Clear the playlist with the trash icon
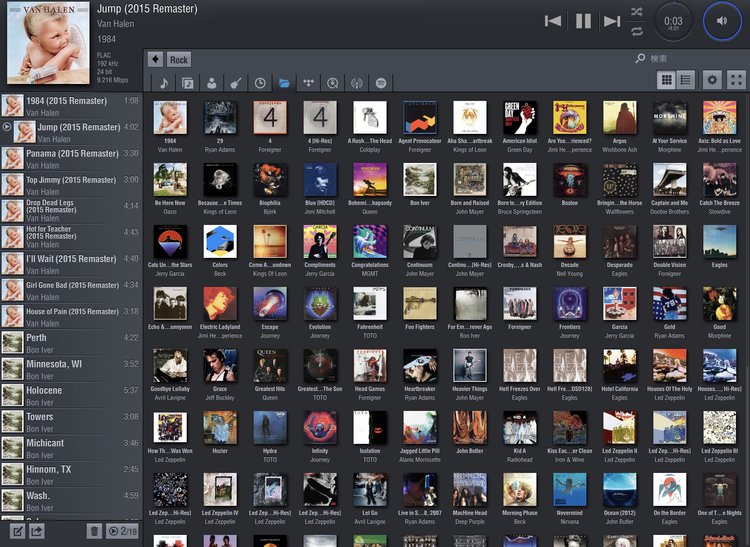This screenshot has height=547, width=750. pos(94,531)
